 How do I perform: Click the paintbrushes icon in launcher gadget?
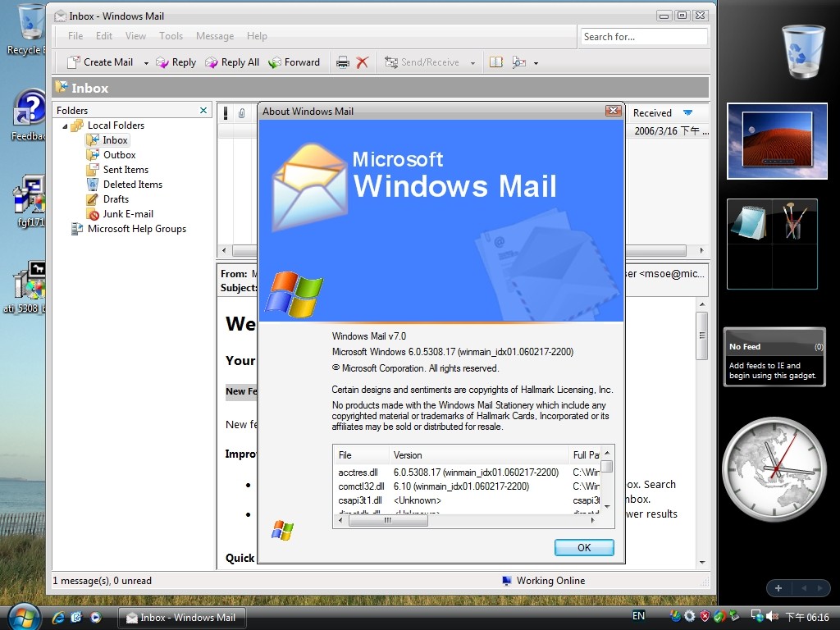click(x=794, y=220)
